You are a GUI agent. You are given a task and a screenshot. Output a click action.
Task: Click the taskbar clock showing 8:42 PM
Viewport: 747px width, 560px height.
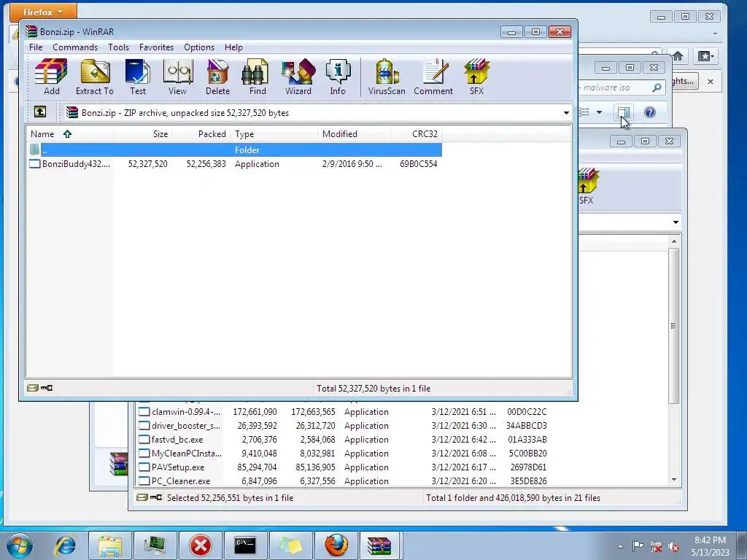711,546
